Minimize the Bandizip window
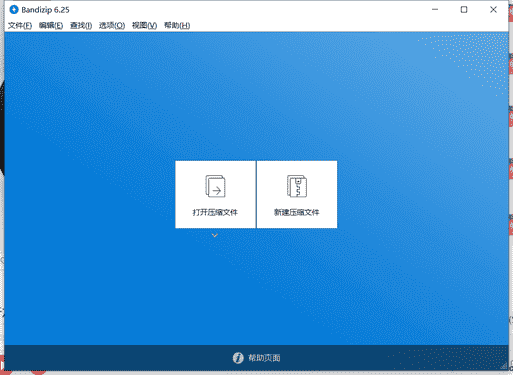The image size is (513, 375). click(435, 10)
